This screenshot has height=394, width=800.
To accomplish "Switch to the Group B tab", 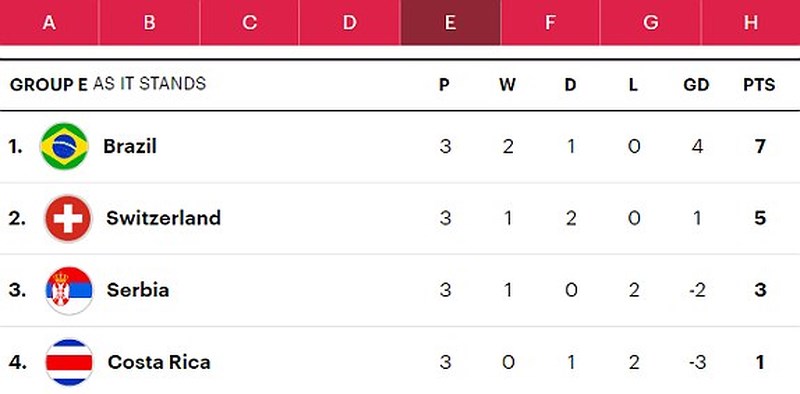I will (x=149, y=22).
